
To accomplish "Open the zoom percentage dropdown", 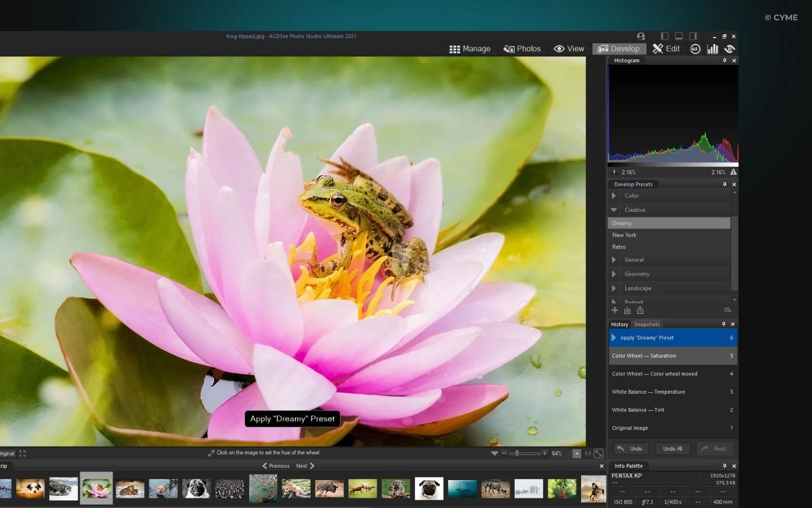I will pos(577,454).
